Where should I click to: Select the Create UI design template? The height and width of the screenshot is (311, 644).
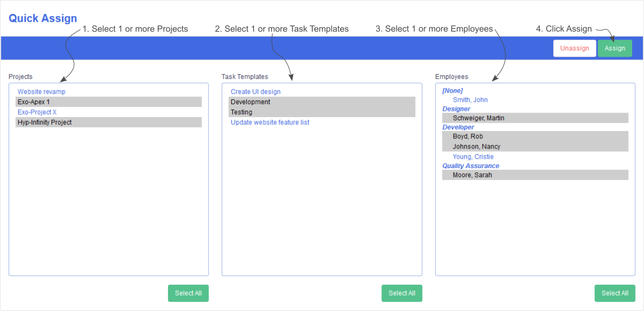pyautogui.click(x=256, y=91)
